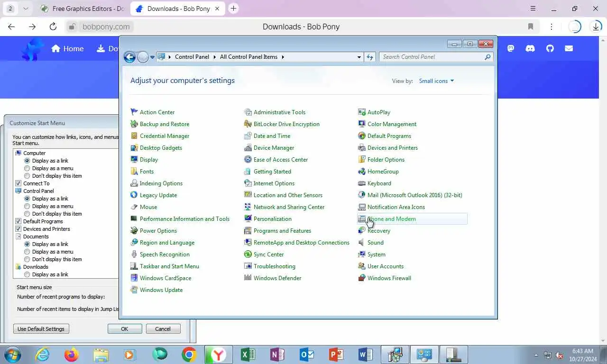
Task: Open the Programs and Features link
Action: point(282,231)
